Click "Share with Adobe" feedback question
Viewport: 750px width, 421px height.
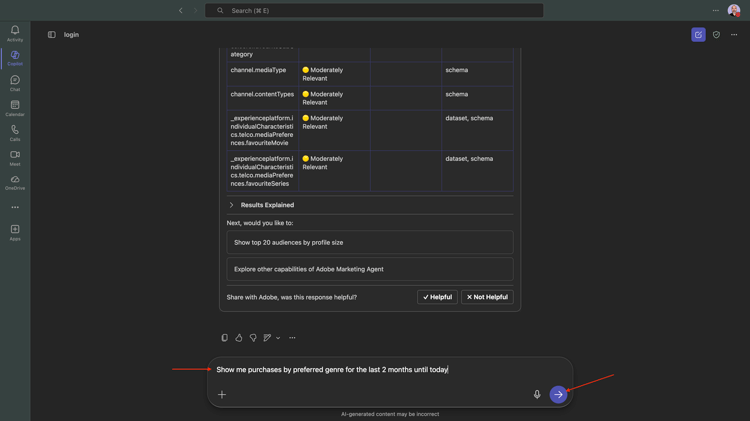click(292, 297)
